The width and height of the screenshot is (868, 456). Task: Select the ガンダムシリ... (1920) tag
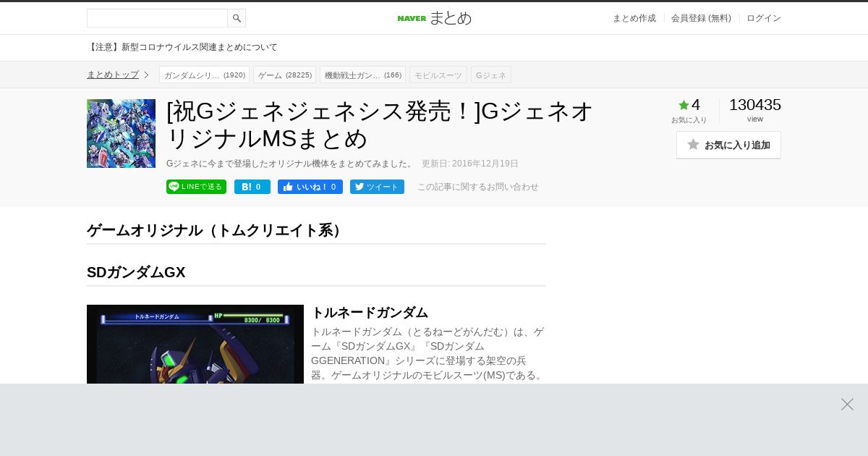(204, 75)
